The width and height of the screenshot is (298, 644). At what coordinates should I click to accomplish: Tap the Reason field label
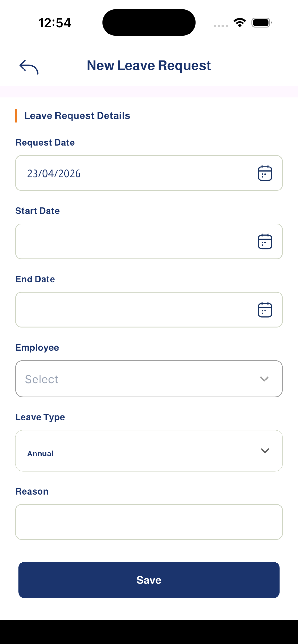tap(32, 491)
